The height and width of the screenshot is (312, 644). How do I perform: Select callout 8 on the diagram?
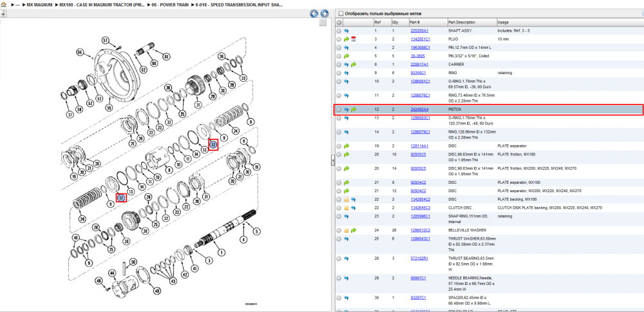[168, 170]
